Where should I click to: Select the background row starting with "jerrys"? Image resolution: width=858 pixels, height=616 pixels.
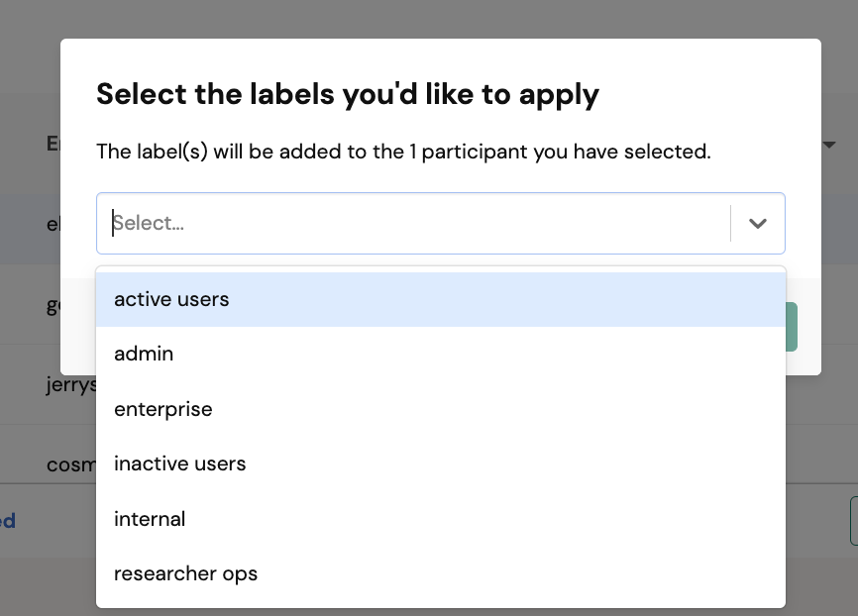(71, 384)
